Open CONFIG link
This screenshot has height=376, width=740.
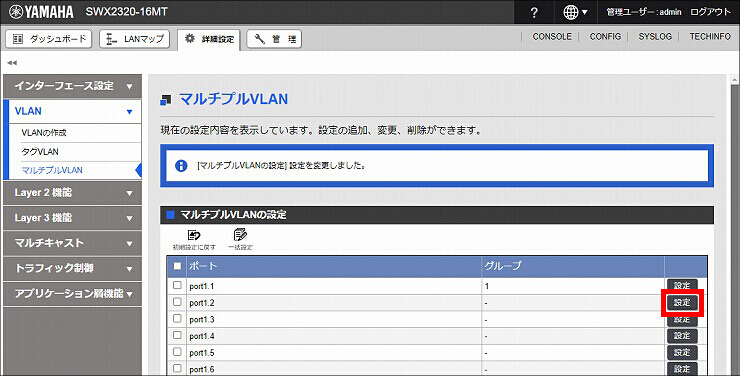[605, 36]
